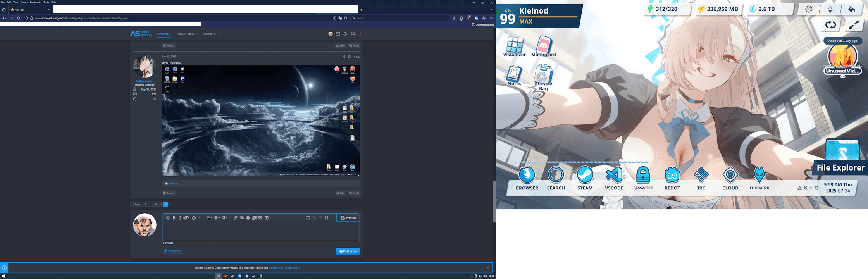This screenshot has width=868, height=279.
Task: Click the Firefox icon in taskbar
Action: [218, 276]
